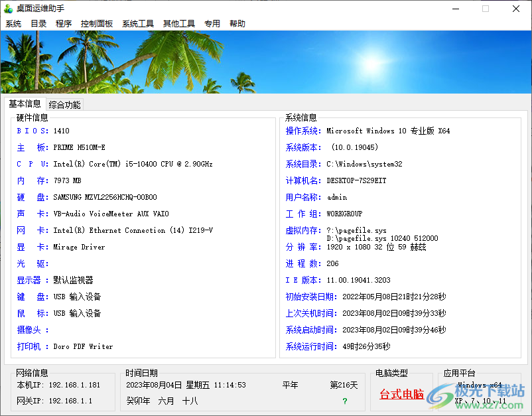
Task: Open the 系统工具 menu
Action: pos(138,23)
